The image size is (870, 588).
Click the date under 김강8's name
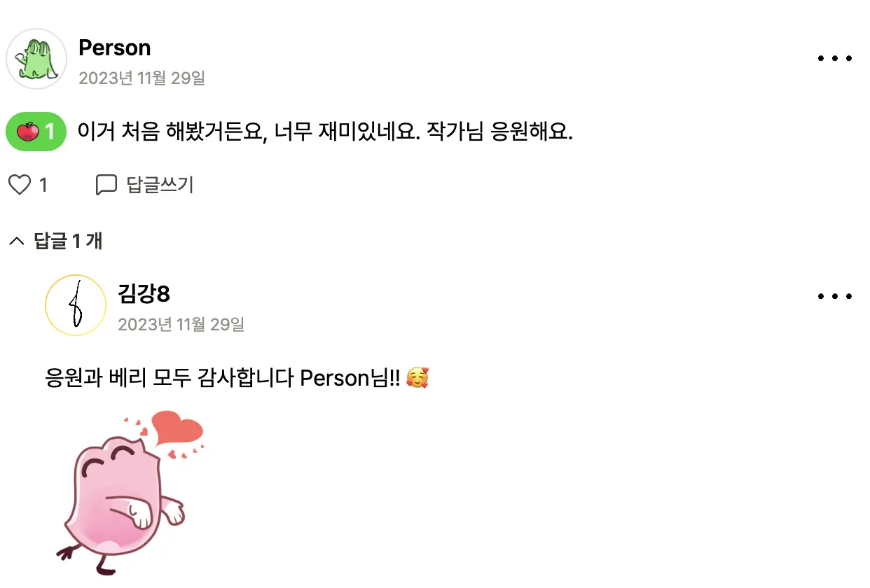[181, 324]
